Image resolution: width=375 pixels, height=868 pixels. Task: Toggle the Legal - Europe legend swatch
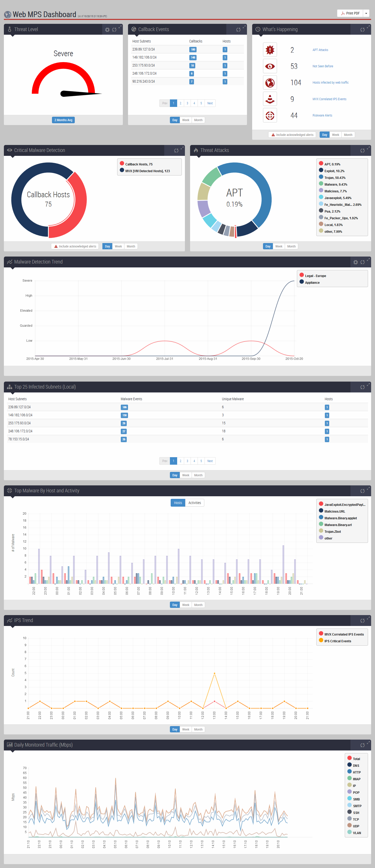coord(302,275)
